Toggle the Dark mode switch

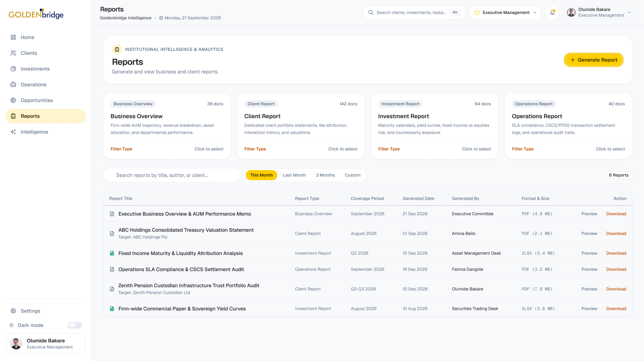(x=75, y=325)
